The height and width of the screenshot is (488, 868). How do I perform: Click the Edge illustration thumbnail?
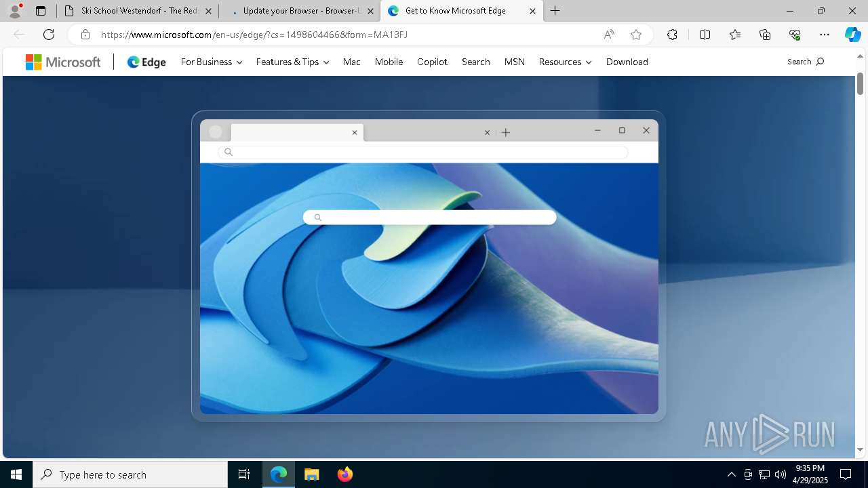[x=429, y=266]
